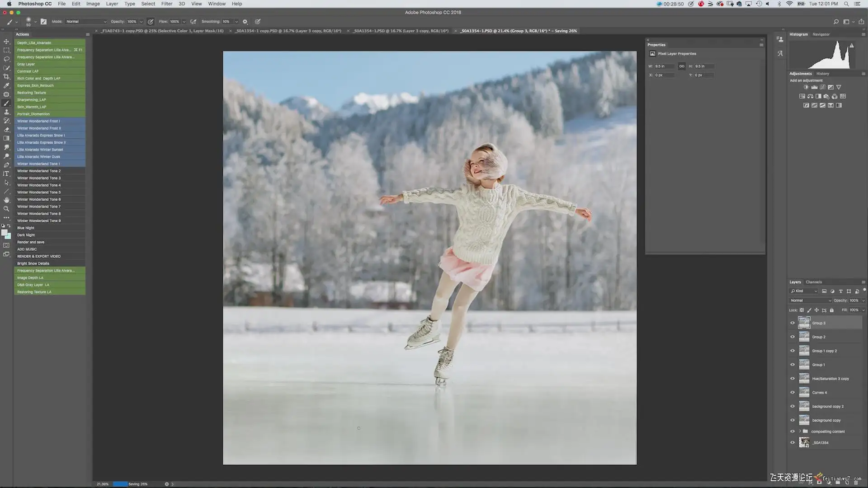The width and height of the screenshot is (868, 488).
Task: Expand the compositing content folder
Action: click(x=799, y=431)
